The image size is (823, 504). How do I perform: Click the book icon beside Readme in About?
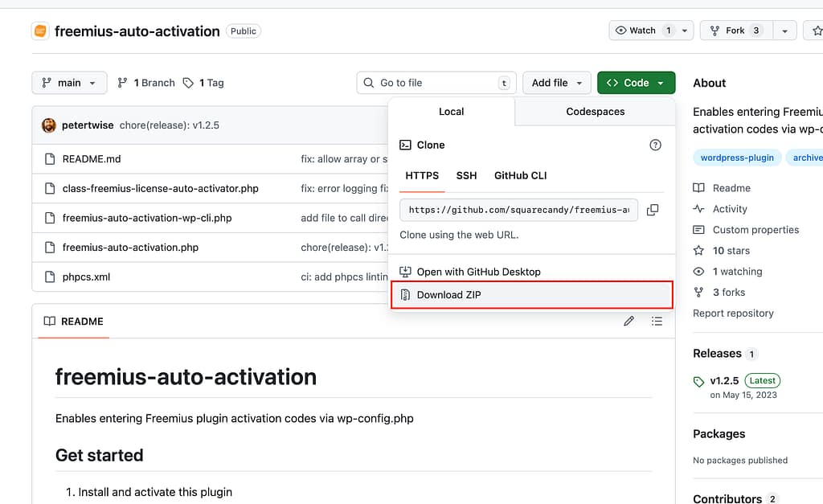(x=698, y=188)
